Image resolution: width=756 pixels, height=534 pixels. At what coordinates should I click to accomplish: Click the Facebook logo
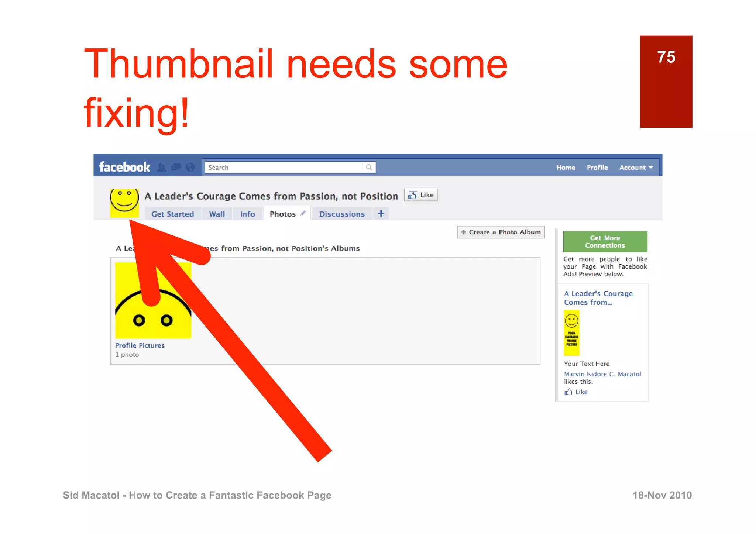point(124,167)
